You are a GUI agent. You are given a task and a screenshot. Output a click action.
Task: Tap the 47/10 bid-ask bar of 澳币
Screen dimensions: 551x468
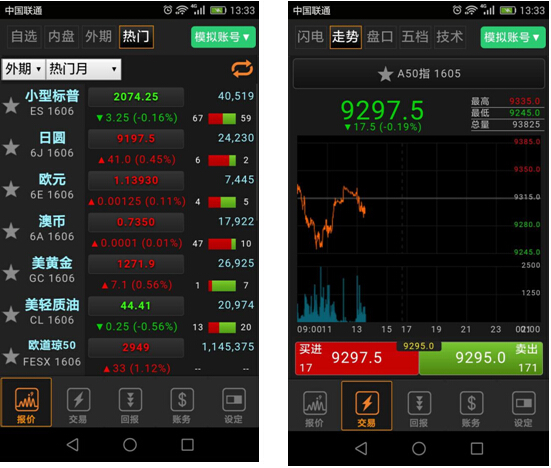click(x=222, y=244)
